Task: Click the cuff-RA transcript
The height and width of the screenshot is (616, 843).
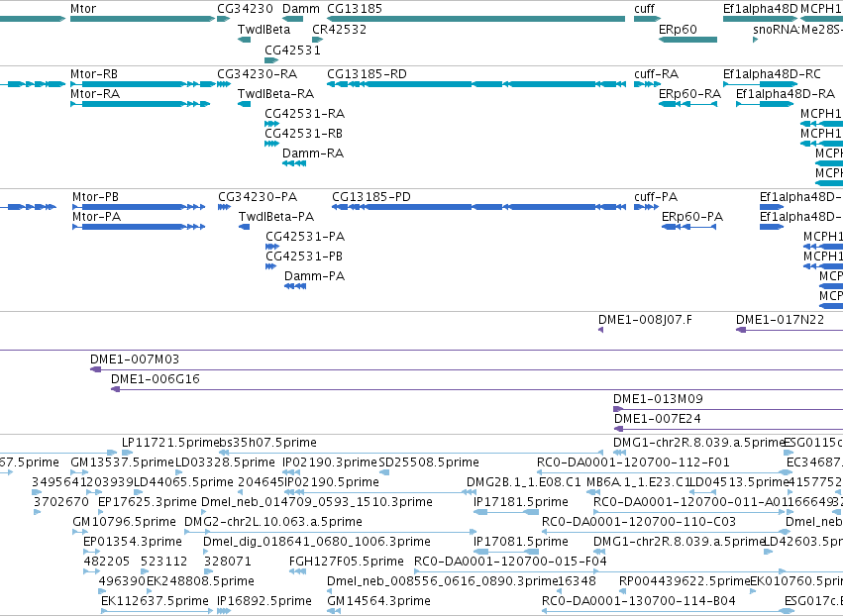Action: click(x=647, y=84)
